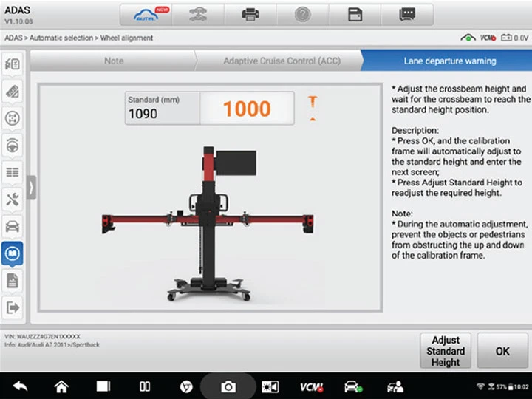Tap the camera screenshot button in navigation bar
Screen dimensions: 532x399
tap(229, 386)
